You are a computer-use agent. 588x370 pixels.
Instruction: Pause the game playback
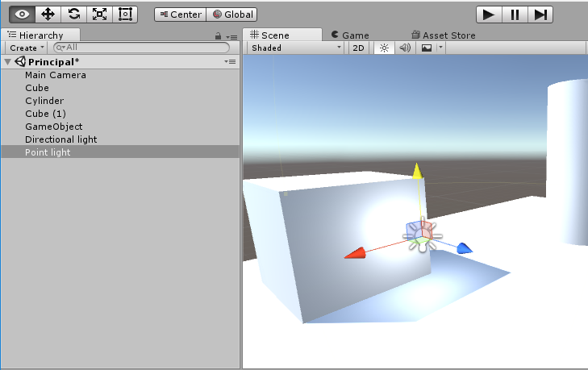coord(515,15)
